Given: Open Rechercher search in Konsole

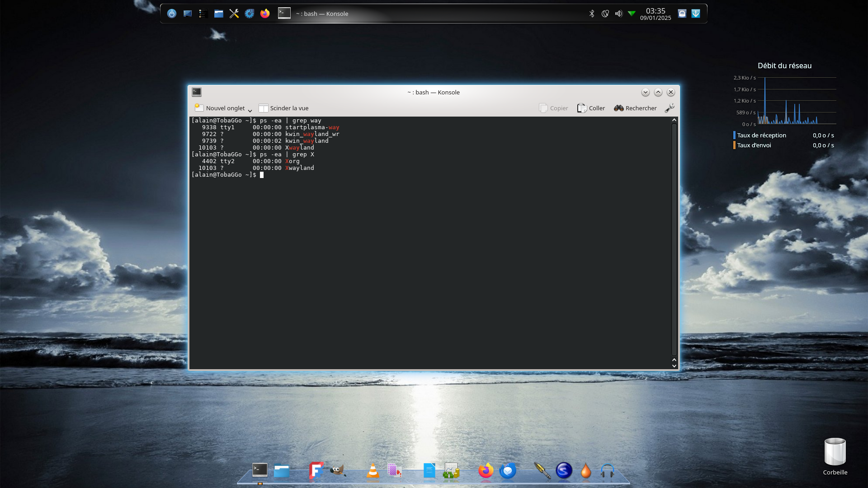Looking at the screenshot, I should click(x=635, y=108).
